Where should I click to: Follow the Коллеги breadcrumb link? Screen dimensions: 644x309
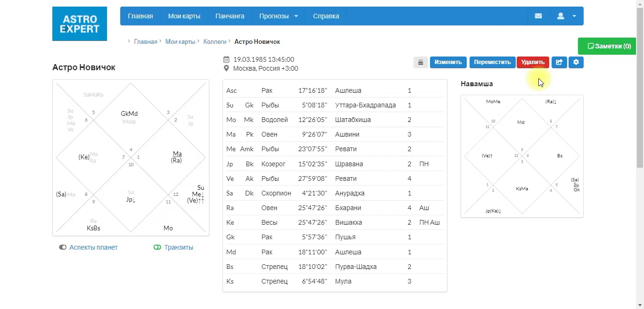pyautogui.click(x=215, y=41)
